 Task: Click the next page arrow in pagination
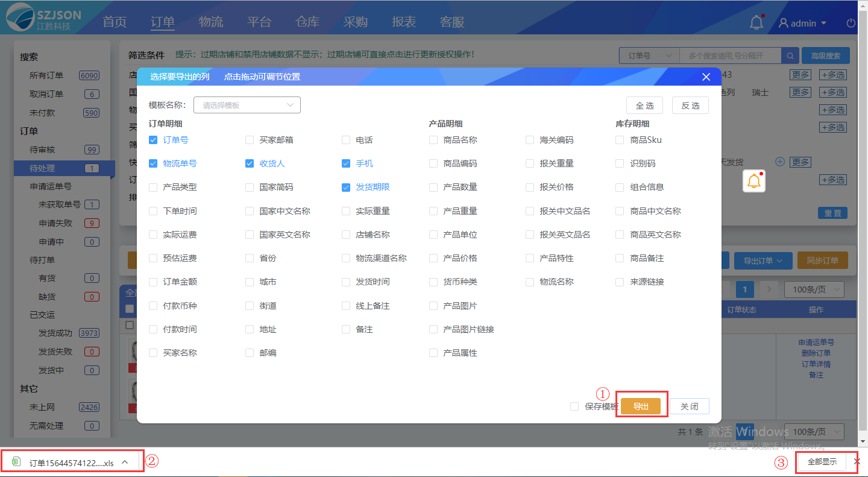coord(769,289)
